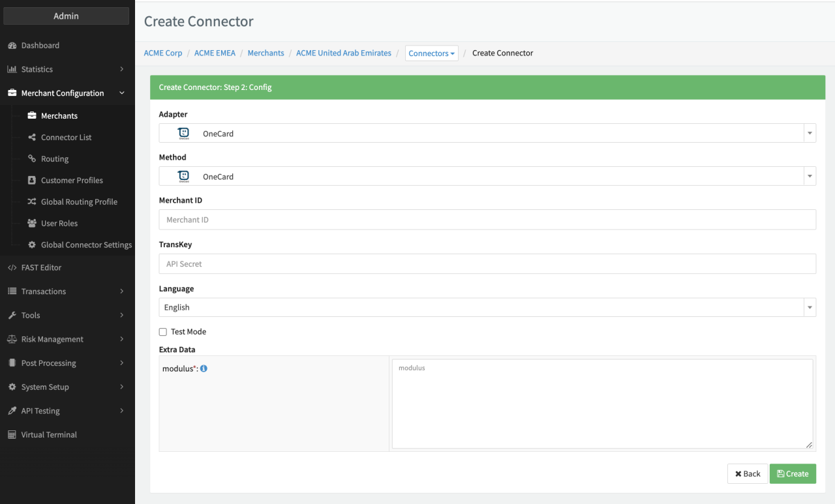Click the Statistics bar chart icon
The width and height of the screenshot is (835, 504).
coord(12,69)
